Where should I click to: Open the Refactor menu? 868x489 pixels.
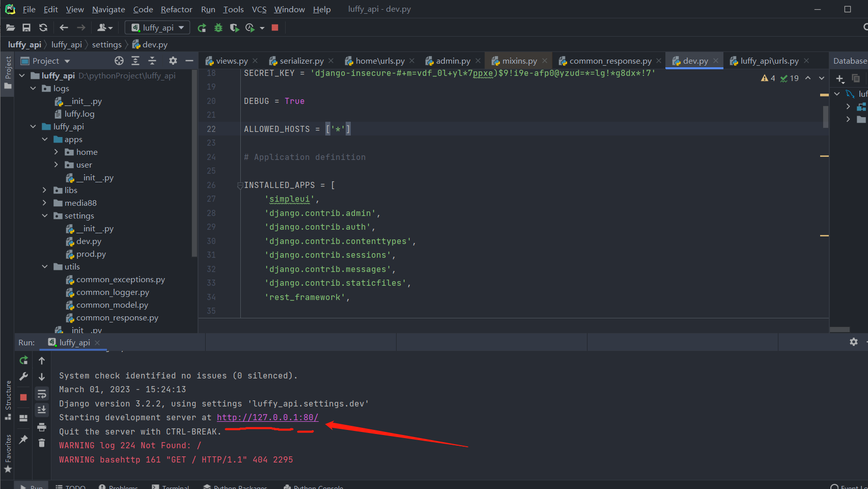click(x=176, y=9)
